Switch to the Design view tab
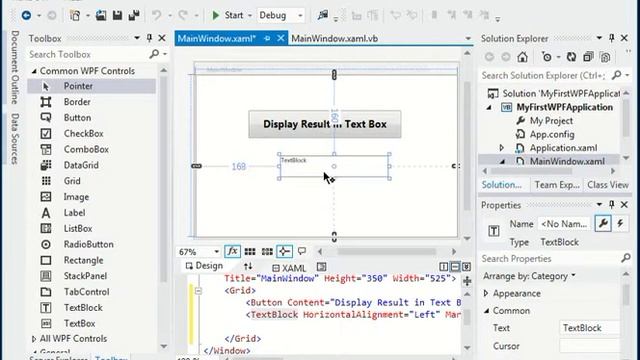Screen dimensions: 640x360 point(204,266)
